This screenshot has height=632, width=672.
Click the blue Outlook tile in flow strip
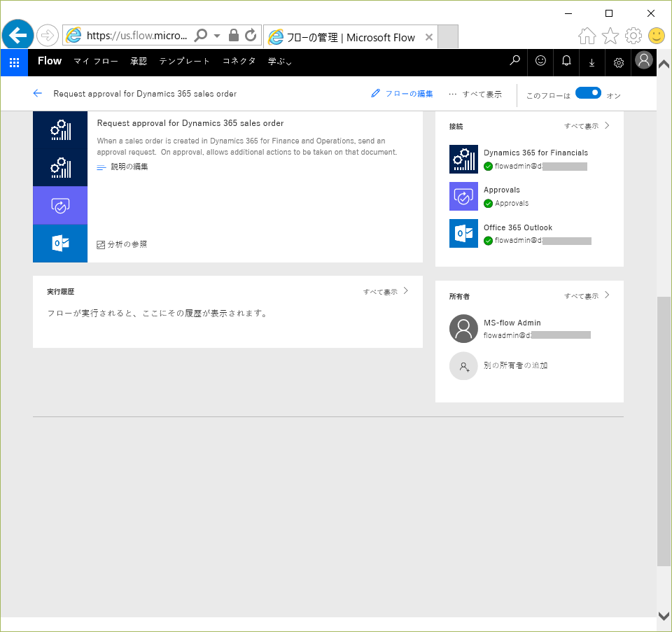tap(60, 243)
